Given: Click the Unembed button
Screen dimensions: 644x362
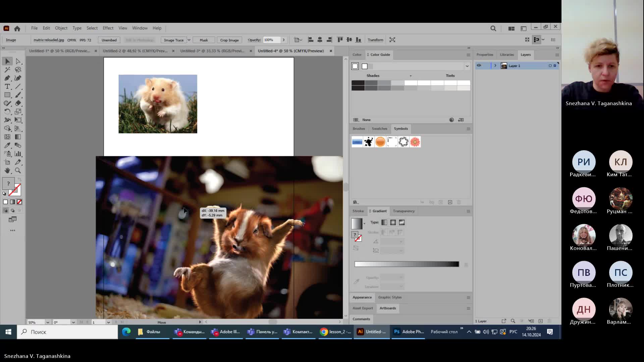Looking at the screenshot, I should pos(109,40).
